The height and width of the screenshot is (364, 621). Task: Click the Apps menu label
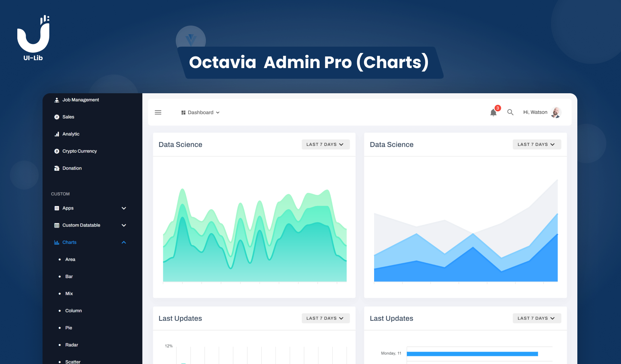point(68,208)
